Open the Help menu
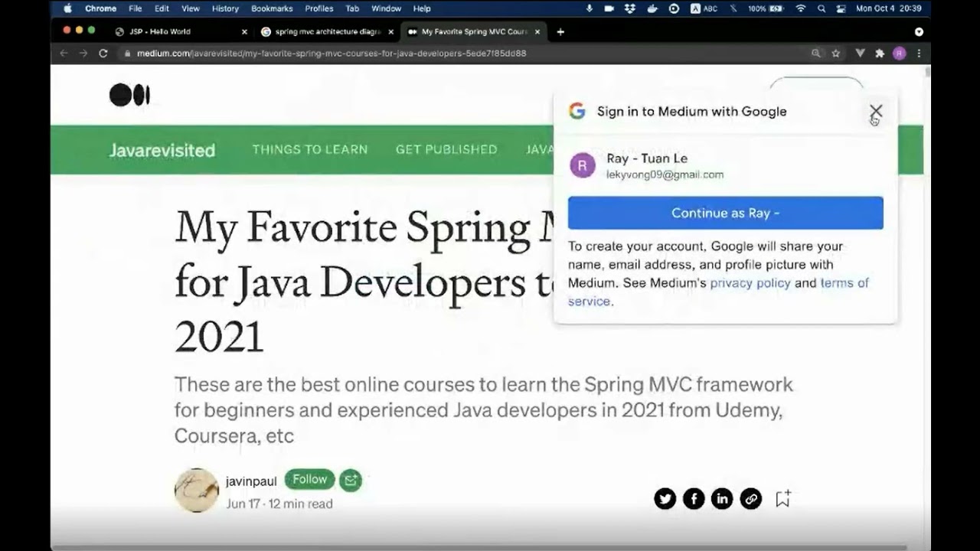The width and height of the screenshot is (980, 551). click(x=422, y=8)
